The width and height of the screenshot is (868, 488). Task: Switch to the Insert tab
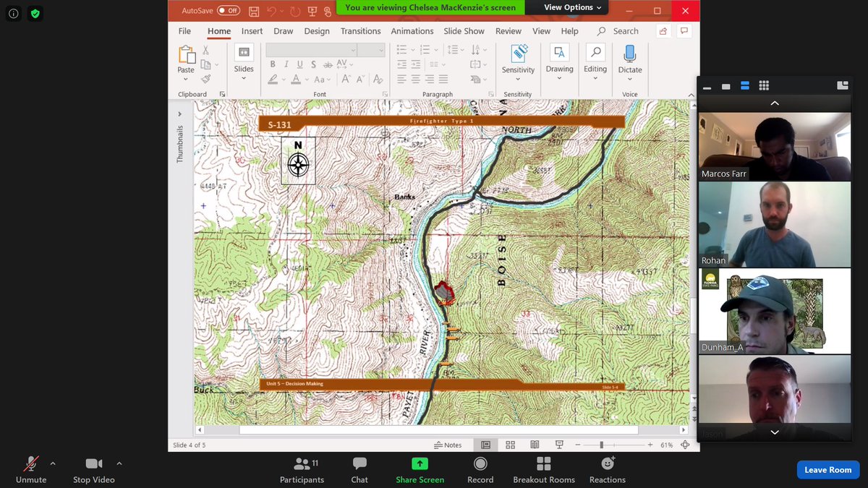(x=252, y=31)
